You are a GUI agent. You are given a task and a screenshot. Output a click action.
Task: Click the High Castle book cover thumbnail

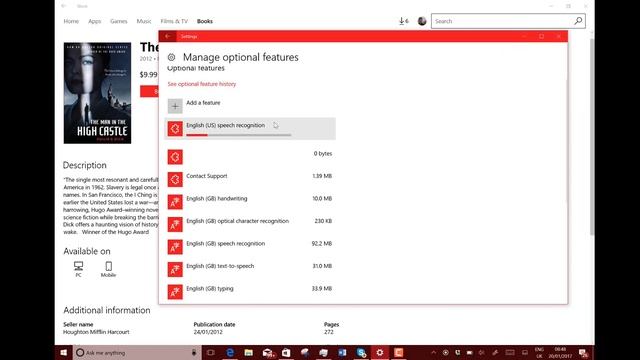coord(97,93)
